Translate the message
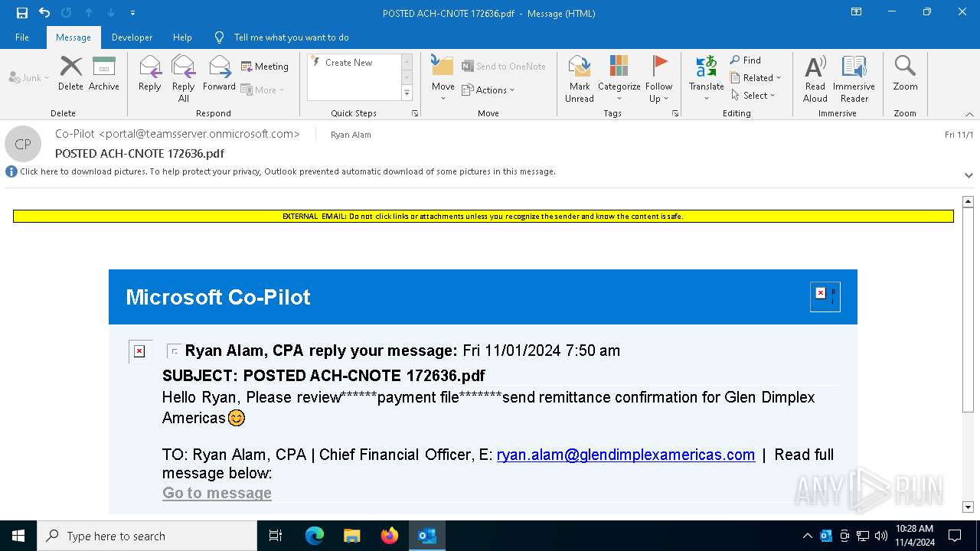Image resolution: width=980 pixels, height=551 pixels. pyautogui.click(x=707, y=79)
